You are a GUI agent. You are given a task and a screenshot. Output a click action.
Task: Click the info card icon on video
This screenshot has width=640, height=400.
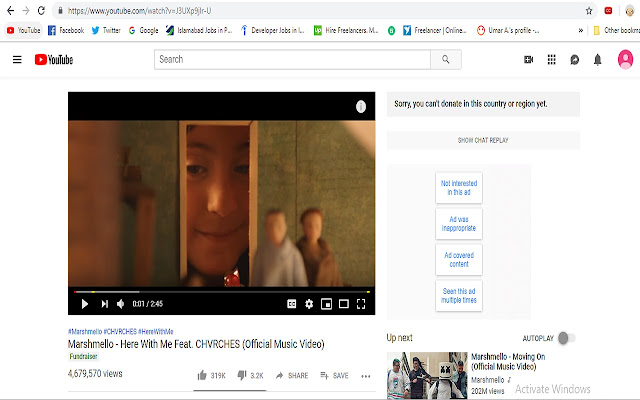tap(361, 107)
